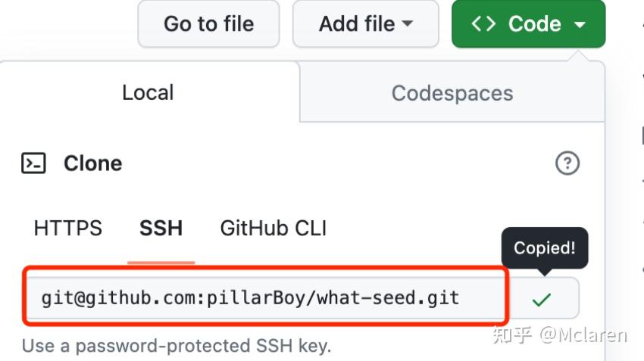The width and height of the screenshot is (644, 361).
Task: Click the green Code button label
Action: pyautogui.click(x=534, y=23)
